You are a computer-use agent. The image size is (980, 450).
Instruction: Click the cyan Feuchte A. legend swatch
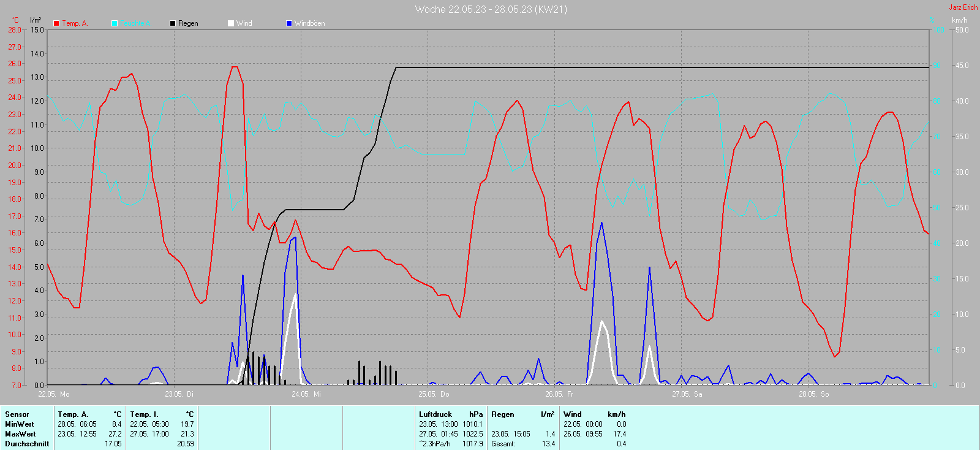click(x=115, y=23)
